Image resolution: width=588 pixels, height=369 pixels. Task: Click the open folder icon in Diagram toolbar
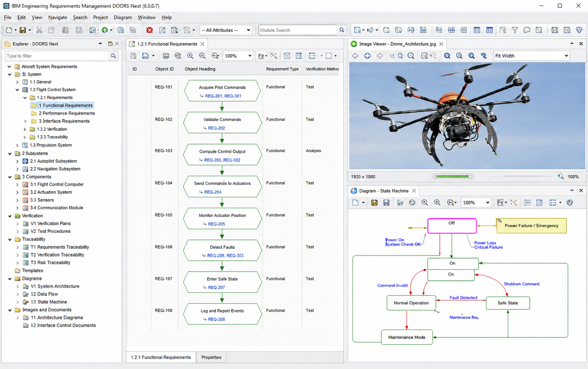[374, 203]
